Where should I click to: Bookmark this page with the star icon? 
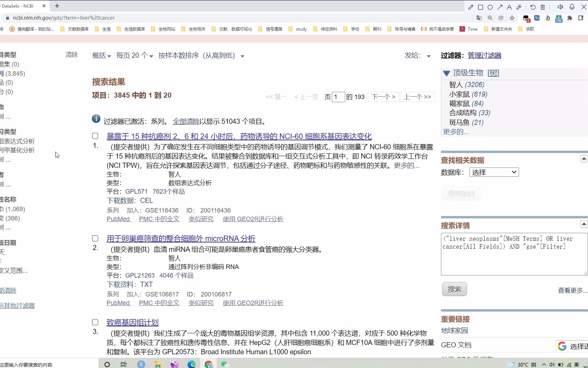pos(512,18)
